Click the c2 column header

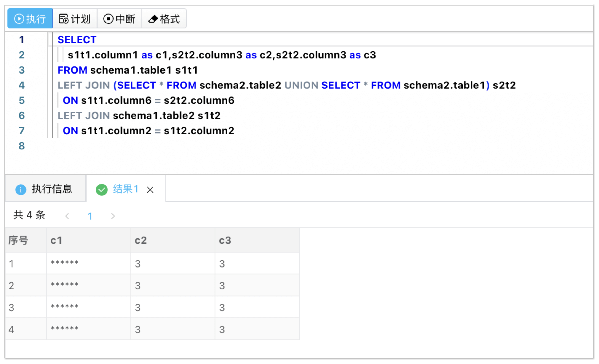[x=141, y=240]
